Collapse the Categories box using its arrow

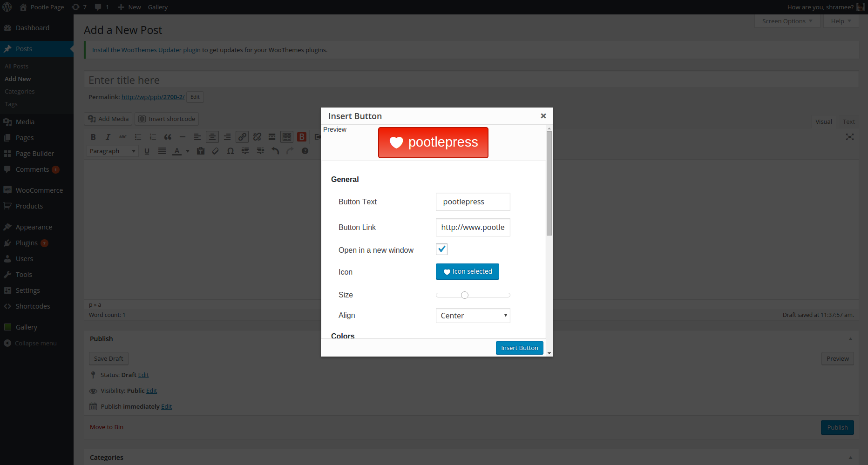pos(850,458)
